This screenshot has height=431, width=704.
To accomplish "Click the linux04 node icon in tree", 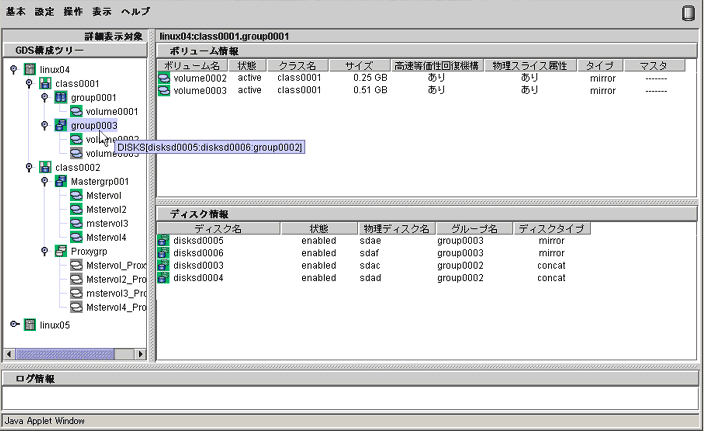I will (x=30, y=69).
